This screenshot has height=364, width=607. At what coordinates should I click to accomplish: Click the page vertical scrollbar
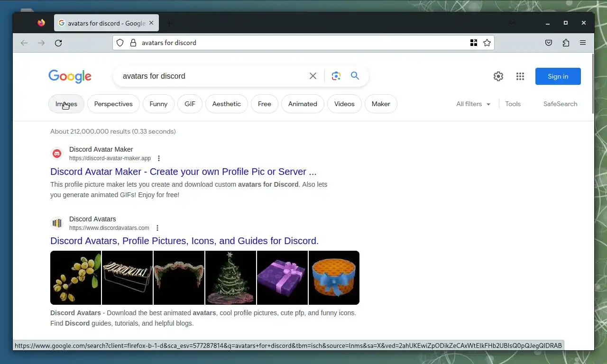click(x=593, y=83)
